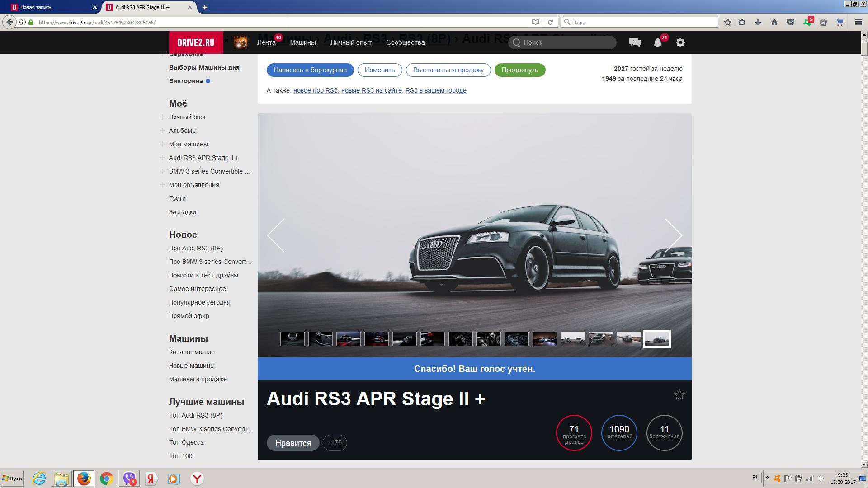This screenshot has width=868, height=488.
Task: Expand Мои машины plus sign
Action: pos(162,144)
